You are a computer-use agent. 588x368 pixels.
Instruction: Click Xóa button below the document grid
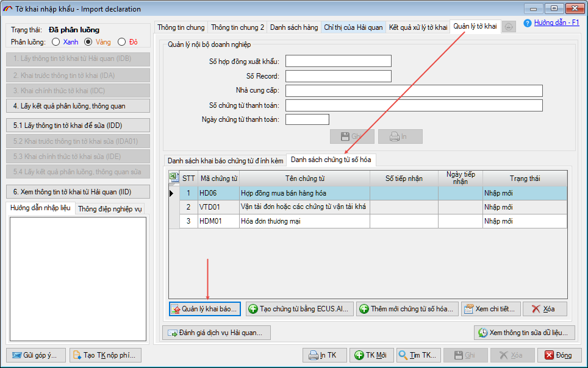(x=545, y=309)
